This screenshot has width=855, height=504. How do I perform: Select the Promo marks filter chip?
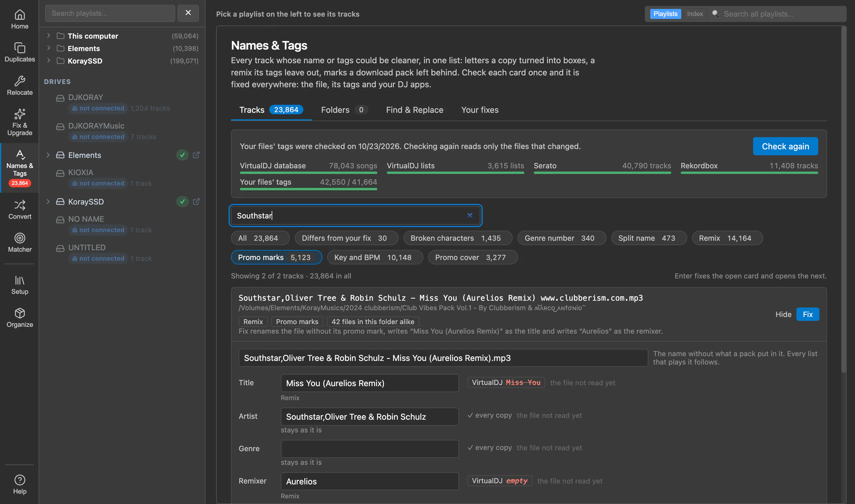[x=276, y=257]
